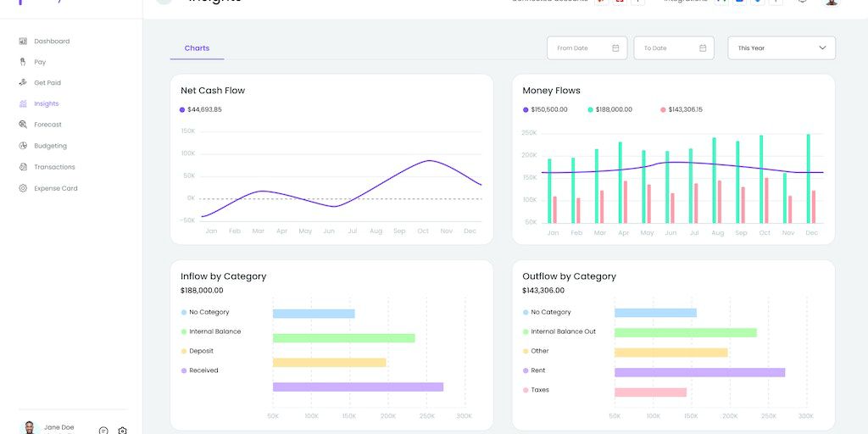
Task: Click the Jane Doe profile name
Action: pos(58,427)
